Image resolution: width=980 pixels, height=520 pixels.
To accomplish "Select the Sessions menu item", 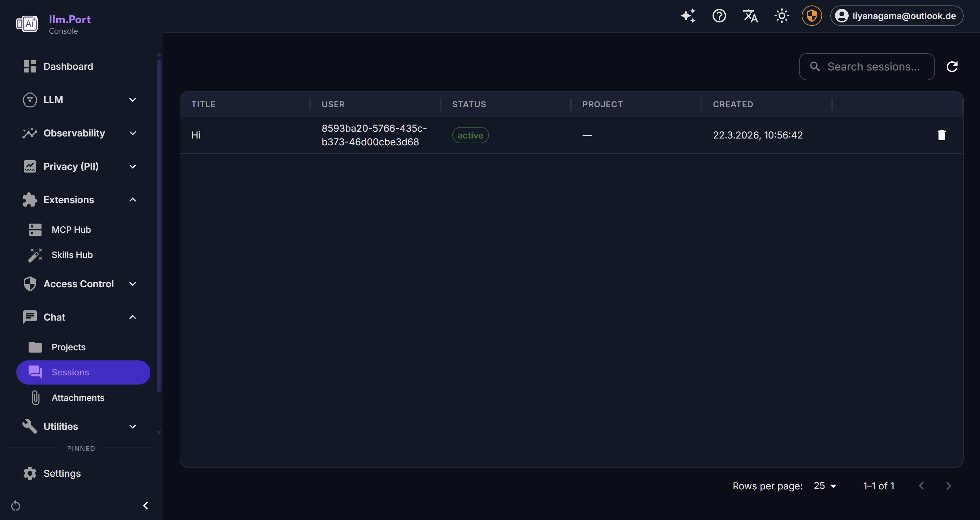I will [x=83, y=372].
